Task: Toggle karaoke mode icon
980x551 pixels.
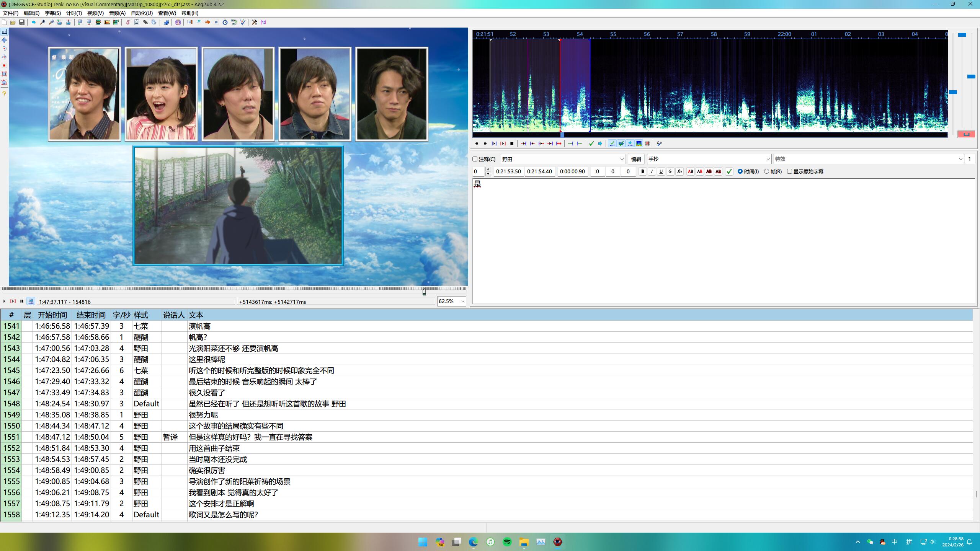Action: [x=659, y=143]
